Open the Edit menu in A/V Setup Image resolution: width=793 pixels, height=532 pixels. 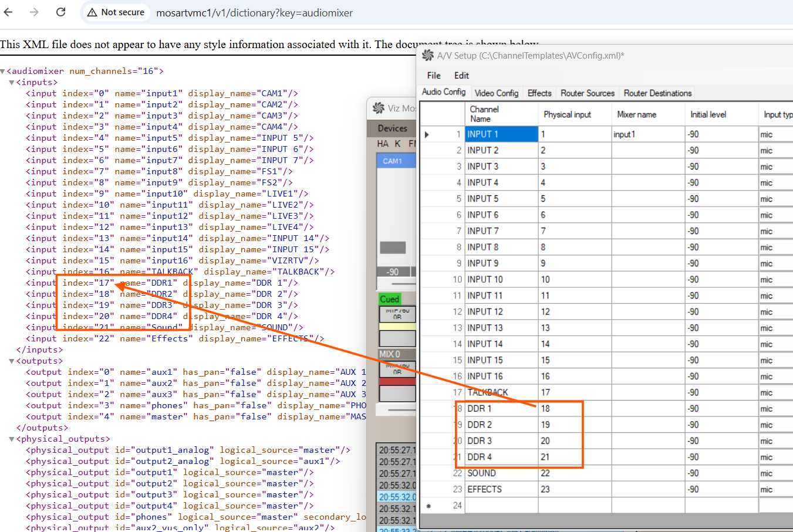(x=461, y=76)
